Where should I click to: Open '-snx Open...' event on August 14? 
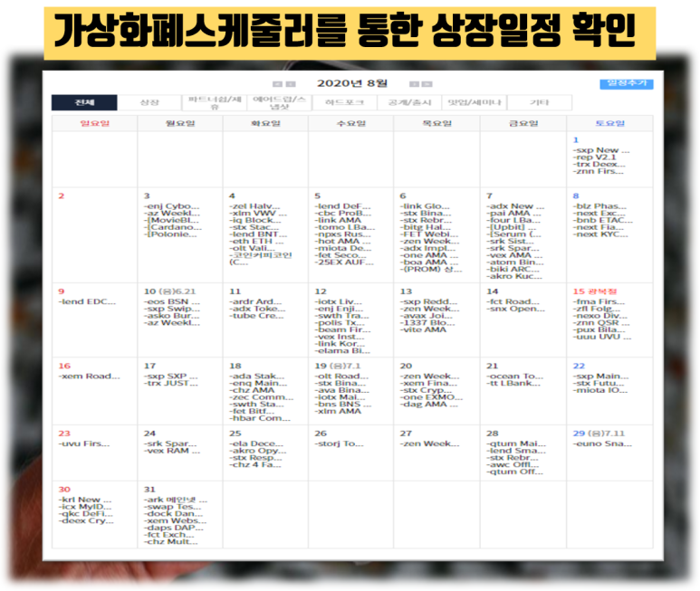tap(515, 309)
